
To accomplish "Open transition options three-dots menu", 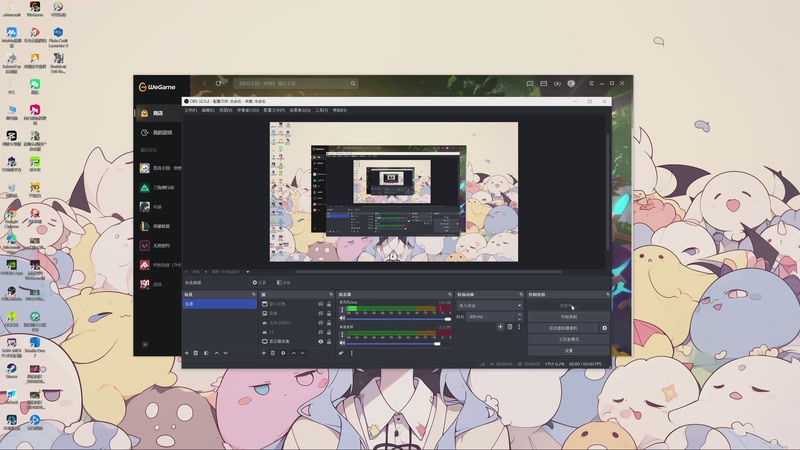I will click(x=519, y=327).
